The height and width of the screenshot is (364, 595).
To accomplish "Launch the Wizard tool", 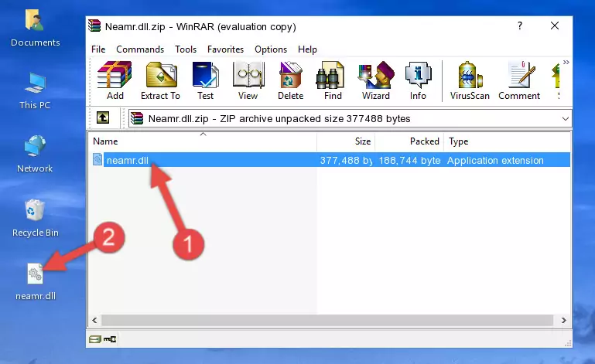I will click(x=376, y=80).
